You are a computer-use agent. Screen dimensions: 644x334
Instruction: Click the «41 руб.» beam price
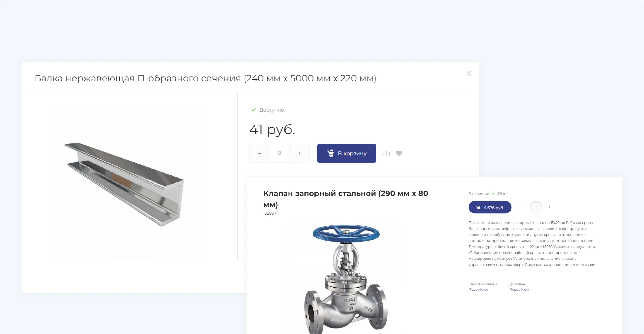[272, 130]
